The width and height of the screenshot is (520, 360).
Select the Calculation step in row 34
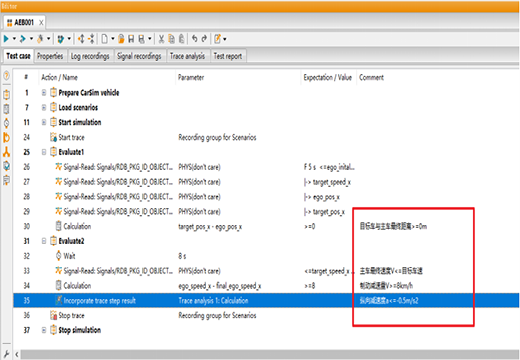266,286
